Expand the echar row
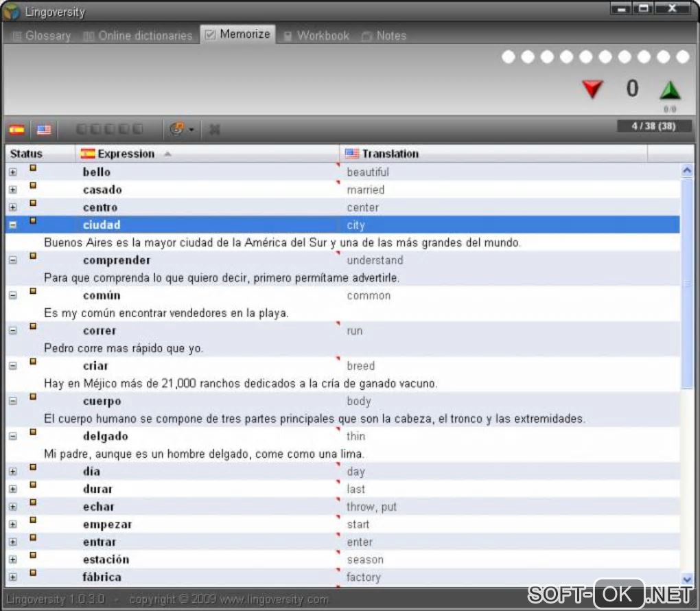The image size is (700, 611). (13, 507)
